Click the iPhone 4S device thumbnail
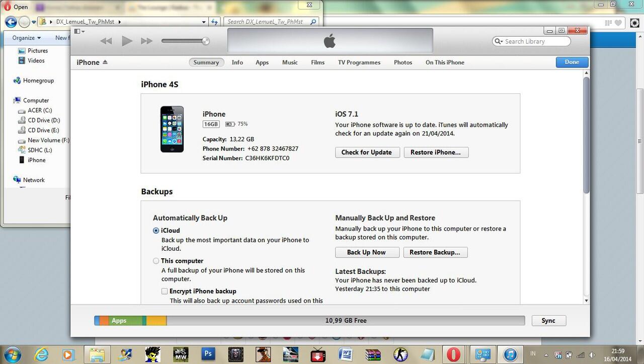This screenshot has height=364, width=644. coord(172,129)
